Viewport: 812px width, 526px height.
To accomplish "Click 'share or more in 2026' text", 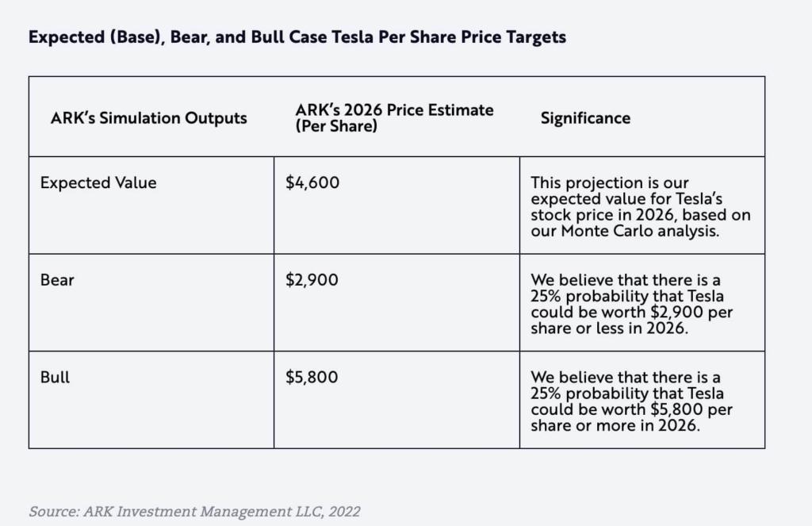I will click(615, 426).
